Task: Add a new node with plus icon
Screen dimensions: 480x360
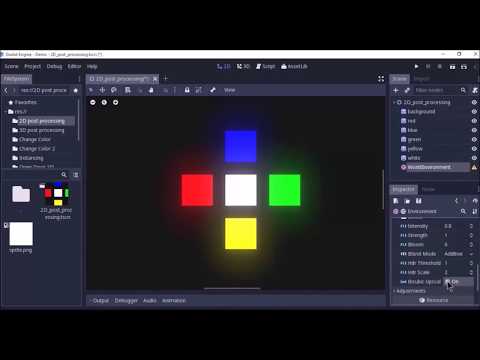Action: pyautogui.click(x=396, y=90)
